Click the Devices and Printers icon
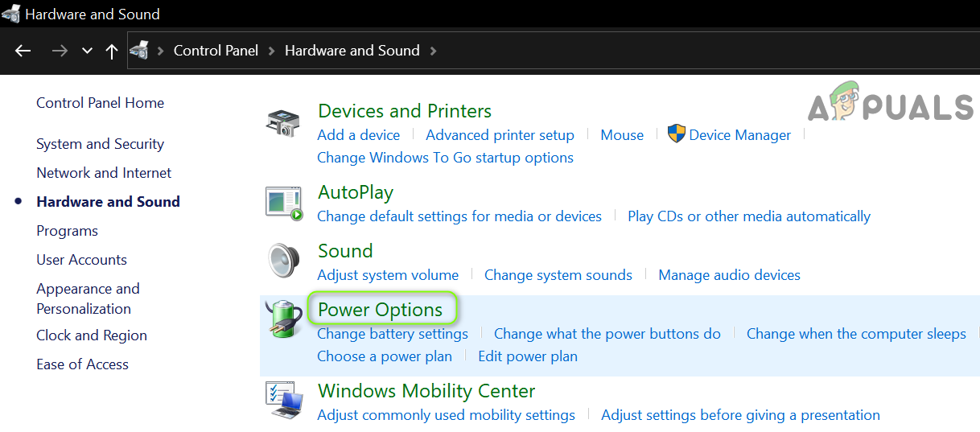 282,123
